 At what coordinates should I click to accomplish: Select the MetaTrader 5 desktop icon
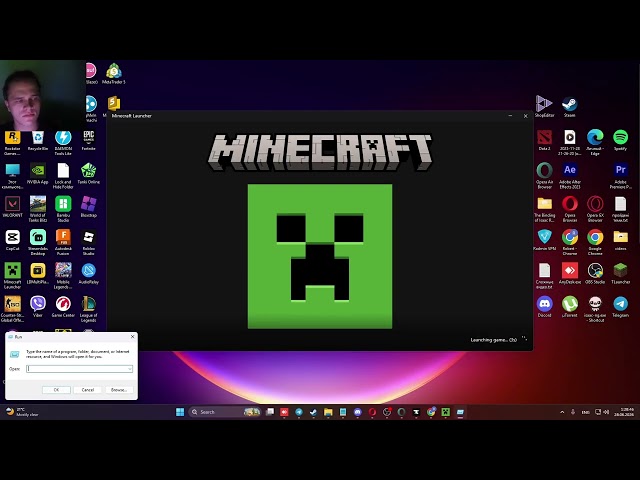(x=113, y=74)
